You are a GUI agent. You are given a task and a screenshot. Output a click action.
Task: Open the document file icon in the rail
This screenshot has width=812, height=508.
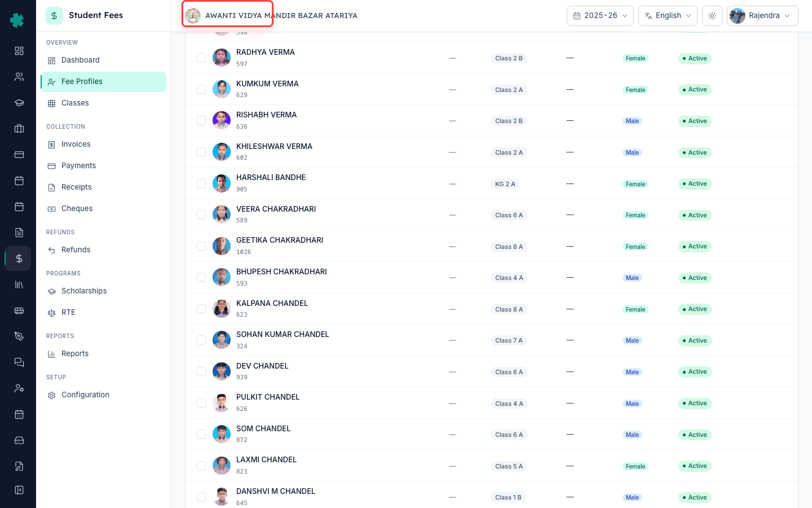click(19, 233)
